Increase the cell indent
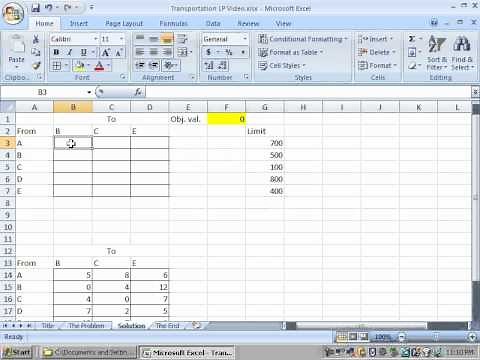This screenshot has height=360, width=480. point(154,65)
